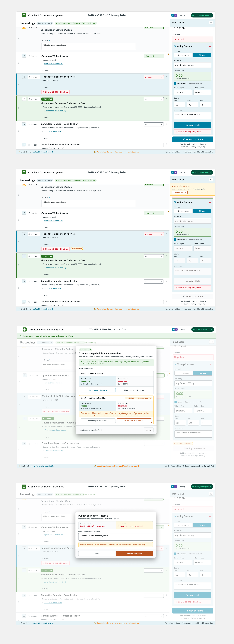Click clock icon beside 3:04 PM, top frame
Image resolution: width=234 pixels, height=644 pixels.
(29, 56)
